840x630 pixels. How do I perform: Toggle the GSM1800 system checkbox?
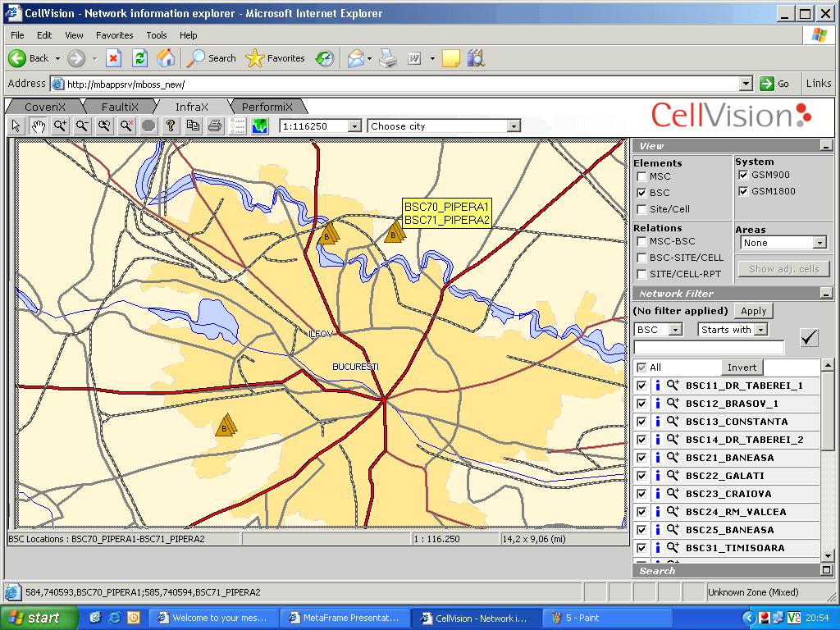[x=743, y=191]
